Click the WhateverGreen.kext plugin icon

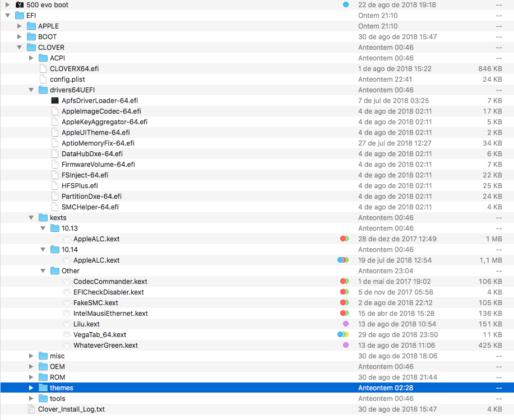point(67,346)
